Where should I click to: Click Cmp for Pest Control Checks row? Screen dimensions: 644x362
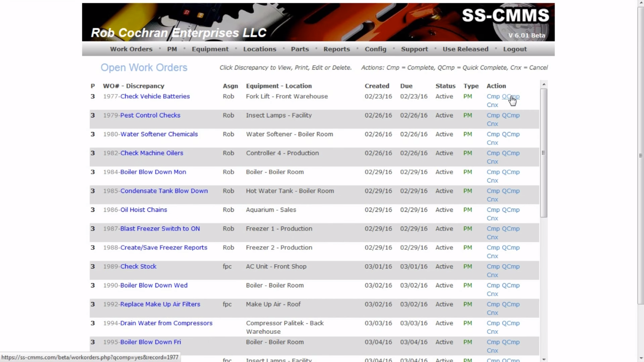click(493, 115)
